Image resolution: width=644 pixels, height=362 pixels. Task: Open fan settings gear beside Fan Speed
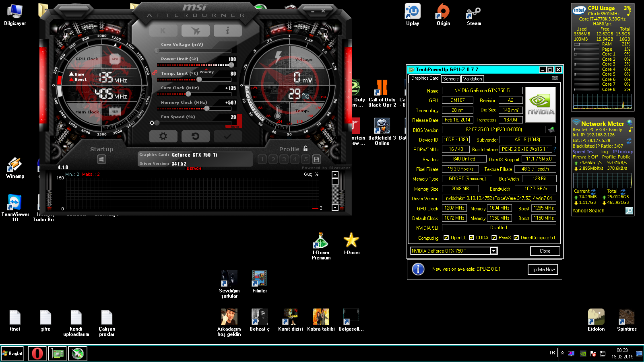(x=152, y=123)
